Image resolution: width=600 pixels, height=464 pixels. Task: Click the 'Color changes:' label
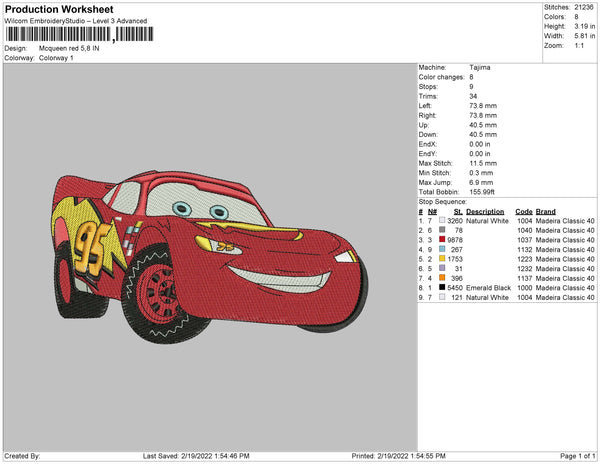441,77
